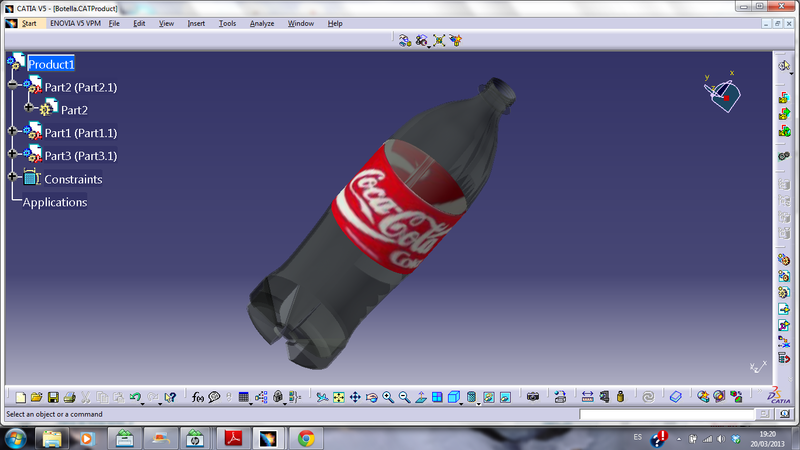Click the Start menu in CATIA
The image size is (800, 450).
(29, 23)
